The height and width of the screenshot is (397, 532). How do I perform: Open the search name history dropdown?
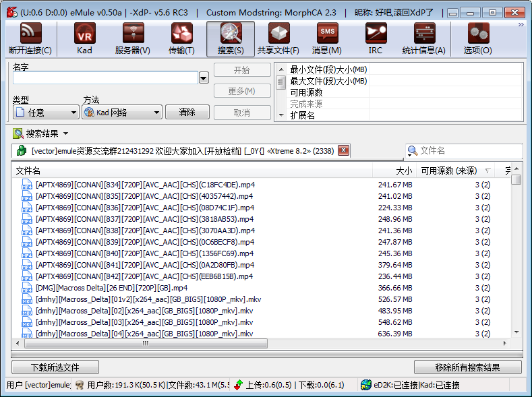pyautogui.click(x=204, y=78)
